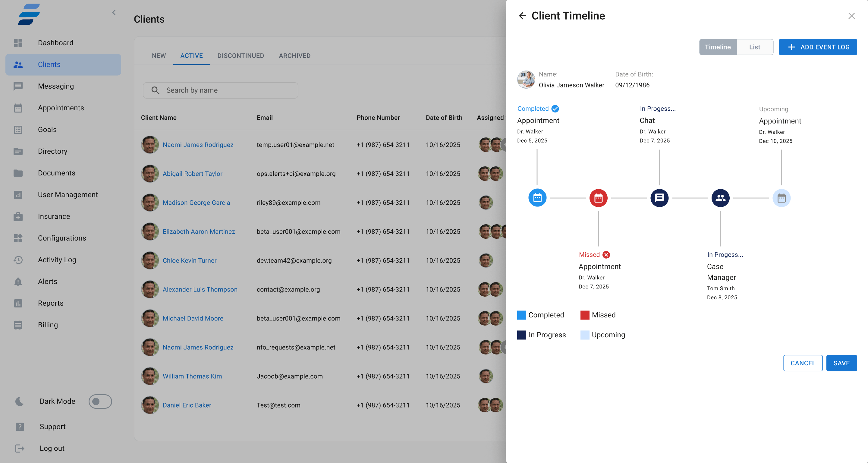Switch to List view toggle

[754, 47]
